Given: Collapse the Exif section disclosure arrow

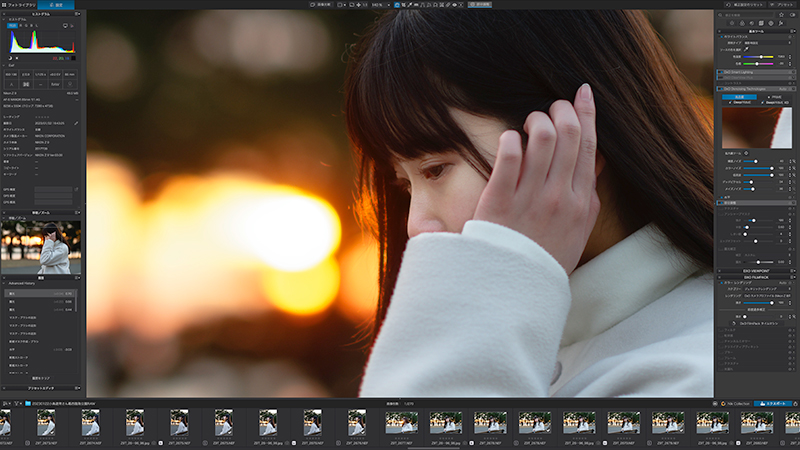Looking at the screenshot, I should coord(4,65).
